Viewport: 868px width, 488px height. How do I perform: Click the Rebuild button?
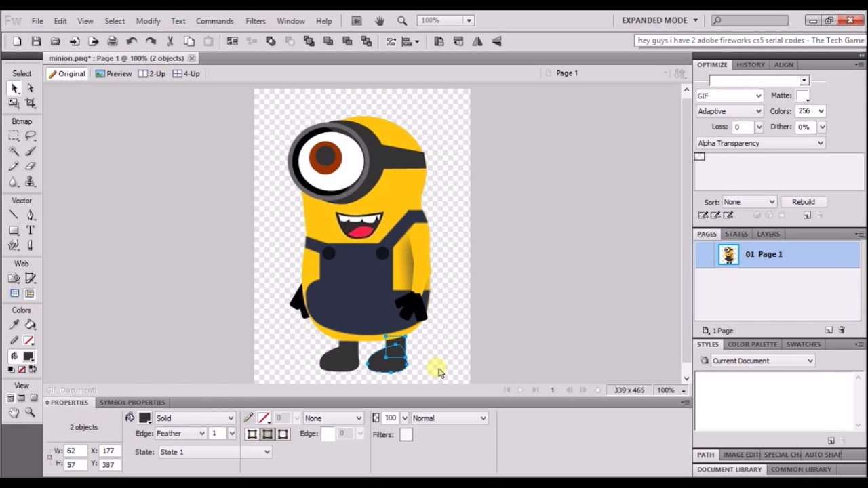click(804, 202)
